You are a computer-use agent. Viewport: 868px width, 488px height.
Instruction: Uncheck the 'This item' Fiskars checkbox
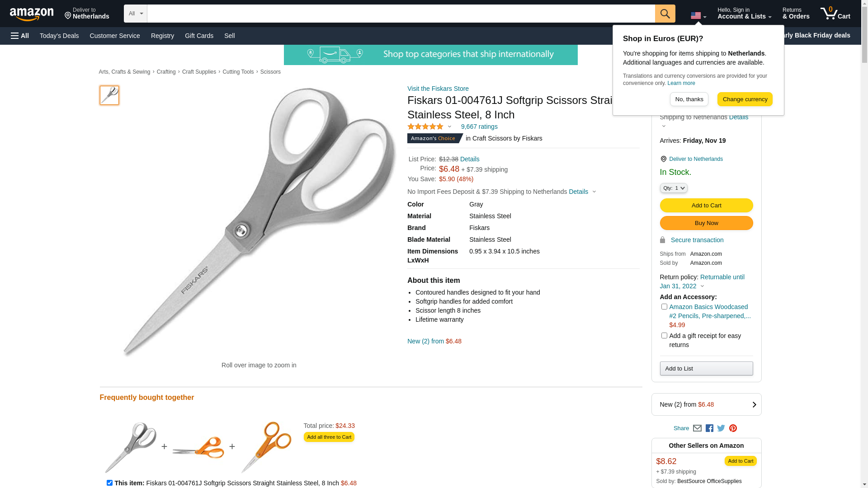109,483
